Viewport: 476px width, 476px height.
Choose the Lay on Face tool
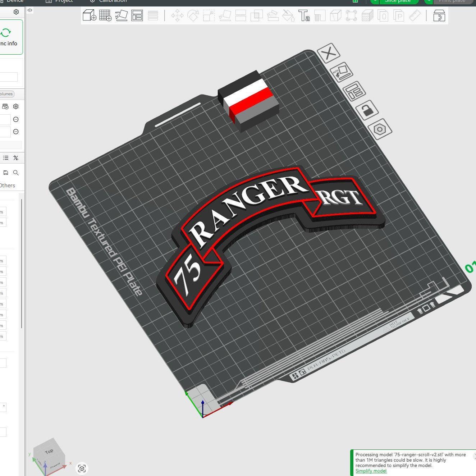[225, 15]
